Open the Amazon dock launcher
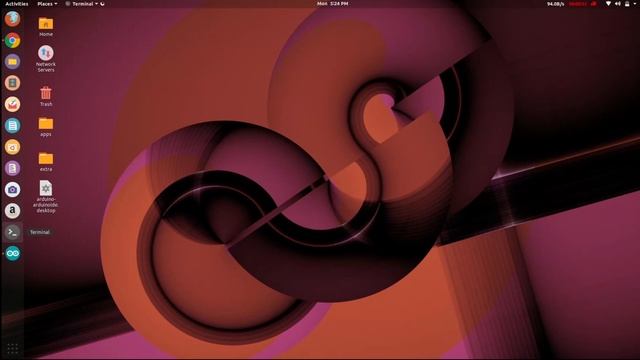The width and height of the screenshot is (640, 360). (x=13, y=211)
